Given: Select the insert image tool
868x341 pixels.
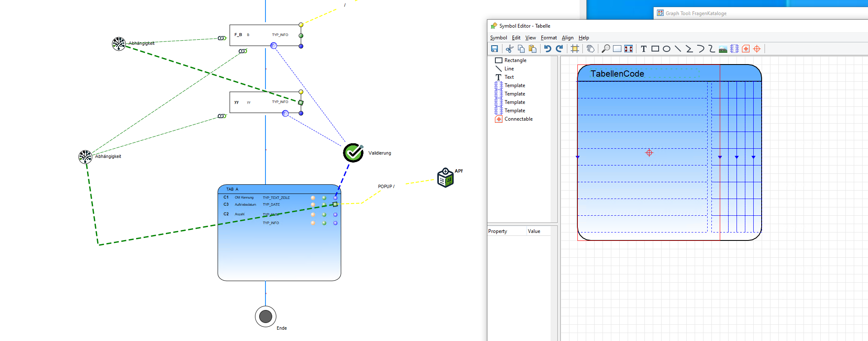Looking at the screenshot, I should tap(723, 49).
